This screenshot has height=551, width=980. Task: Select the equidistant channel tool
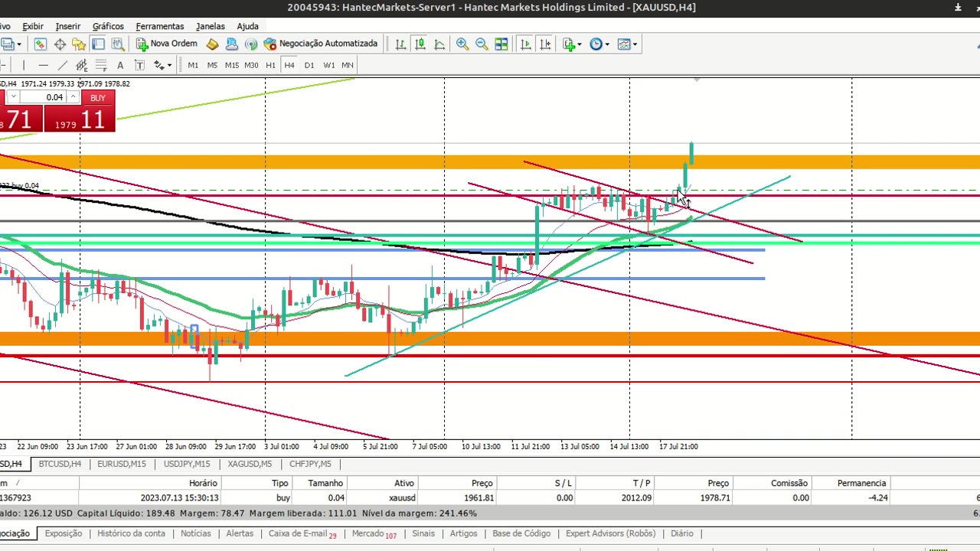(81, 65)
